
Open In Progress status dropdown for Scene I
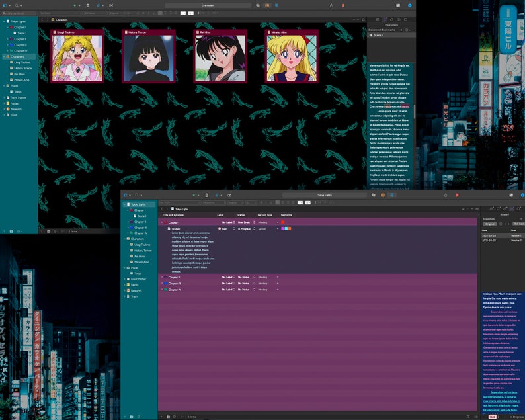click(246, 228)
